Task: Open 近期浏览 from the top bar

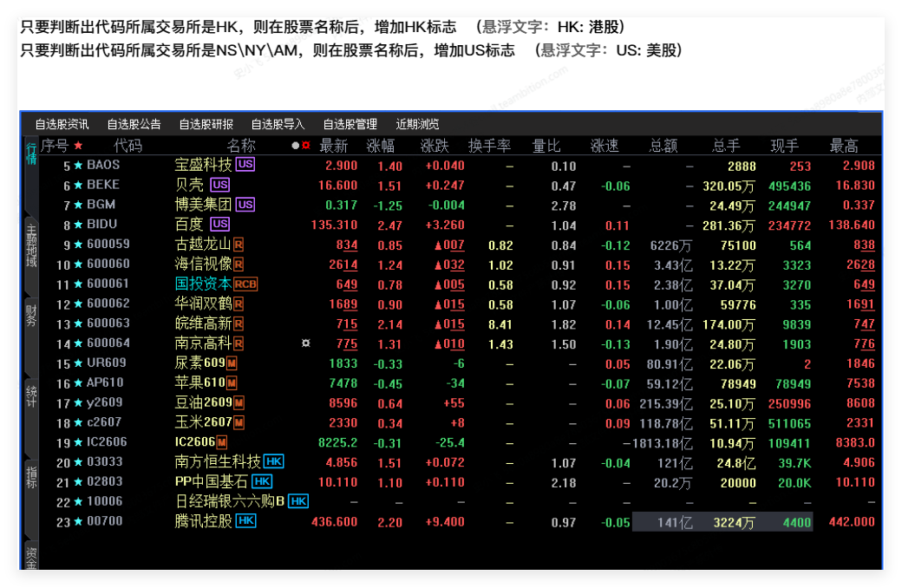Action: click(417, 124)
